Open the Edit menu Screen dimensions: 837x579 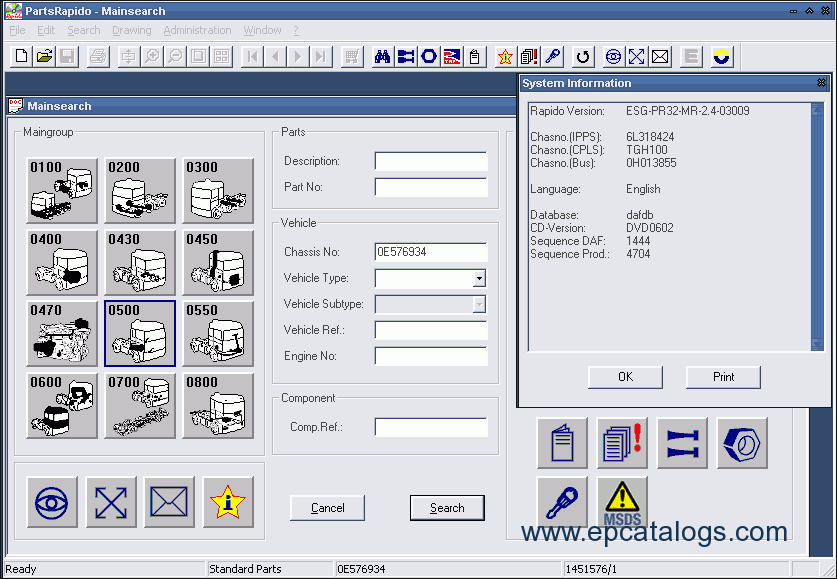click(x=46, y=30)
